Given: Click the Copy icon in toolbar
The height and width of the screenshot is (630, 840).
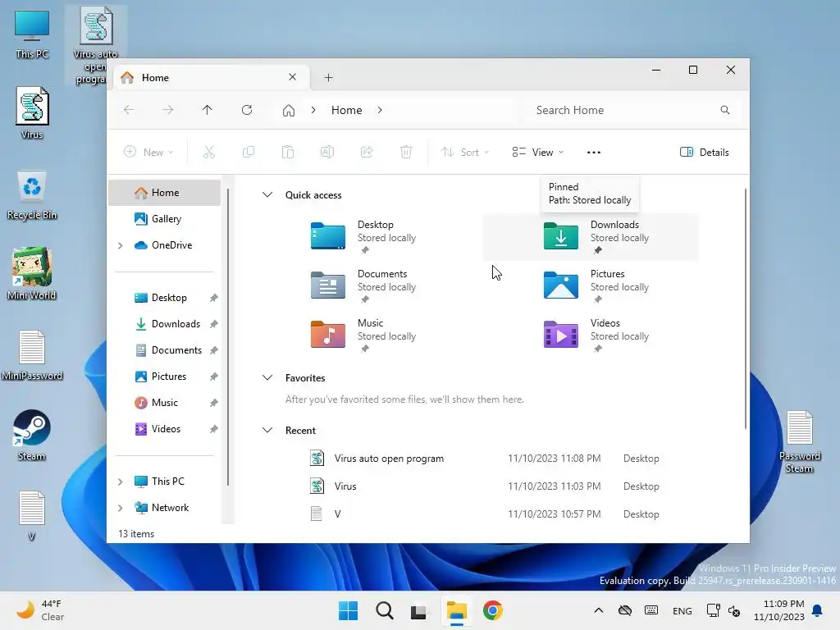Looking at the screenshot, I should (249, 152).
